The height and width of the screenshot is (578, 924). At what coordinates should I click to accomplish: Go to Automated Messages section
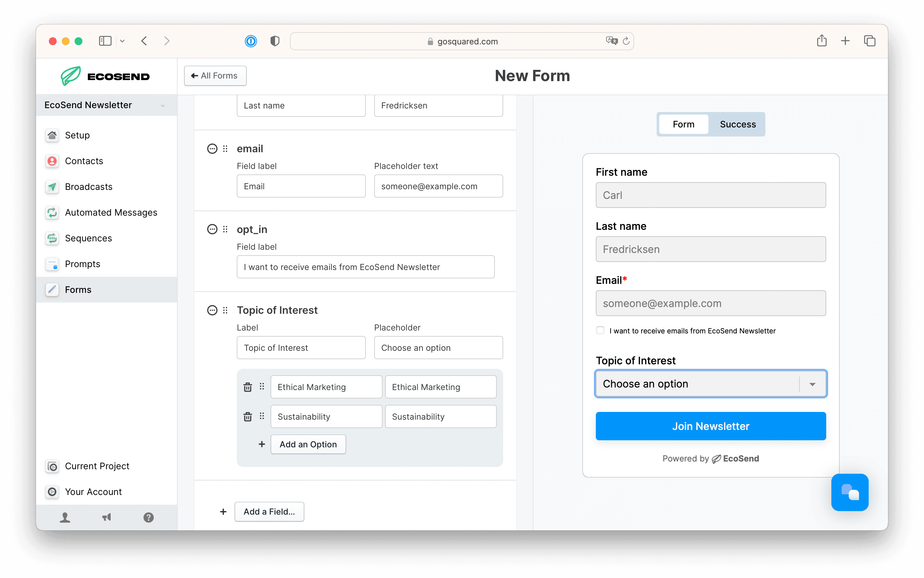point(111,212)
